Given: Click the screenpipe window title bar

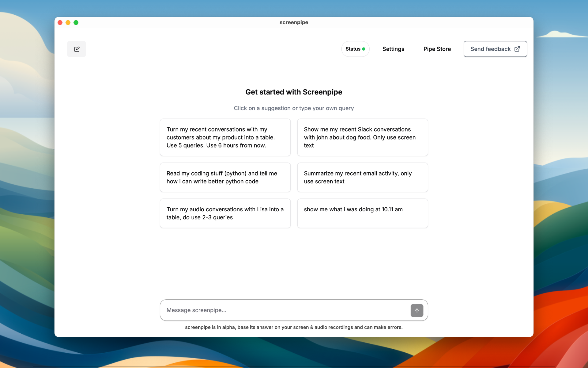Looking at the screenshot, I should point(294,22).
